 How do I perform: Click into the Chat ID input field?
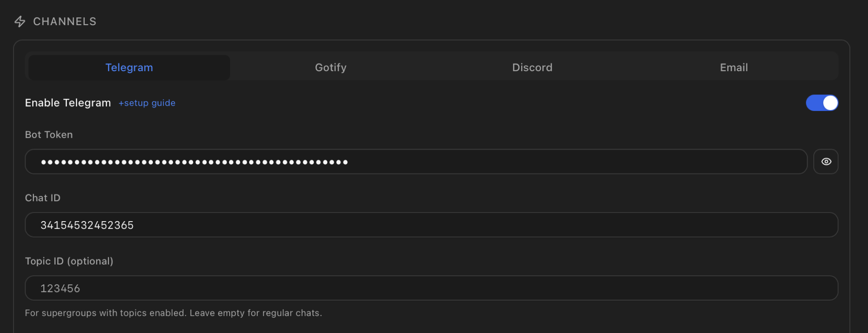point(431,225)
